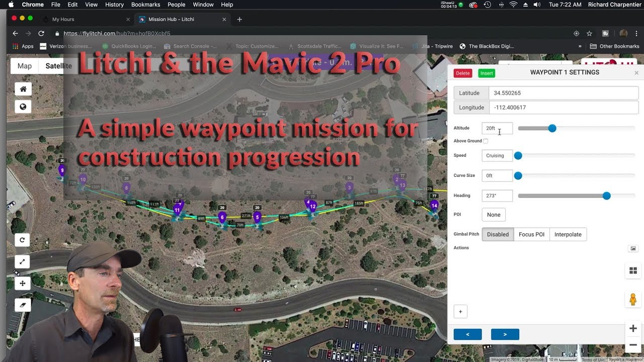Click the Altitude slider handle
Image resolution: width=644 pixels, height=362 pixels.
tap(552, 128)
